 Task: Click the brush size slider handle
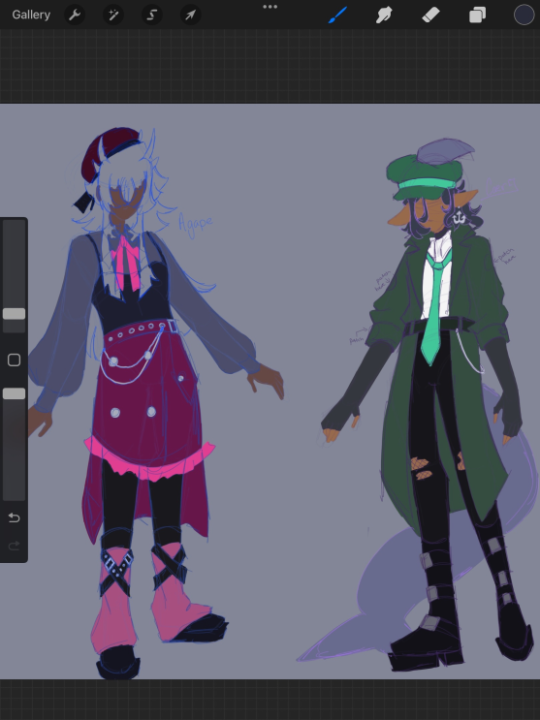click(x=14, y=314)
